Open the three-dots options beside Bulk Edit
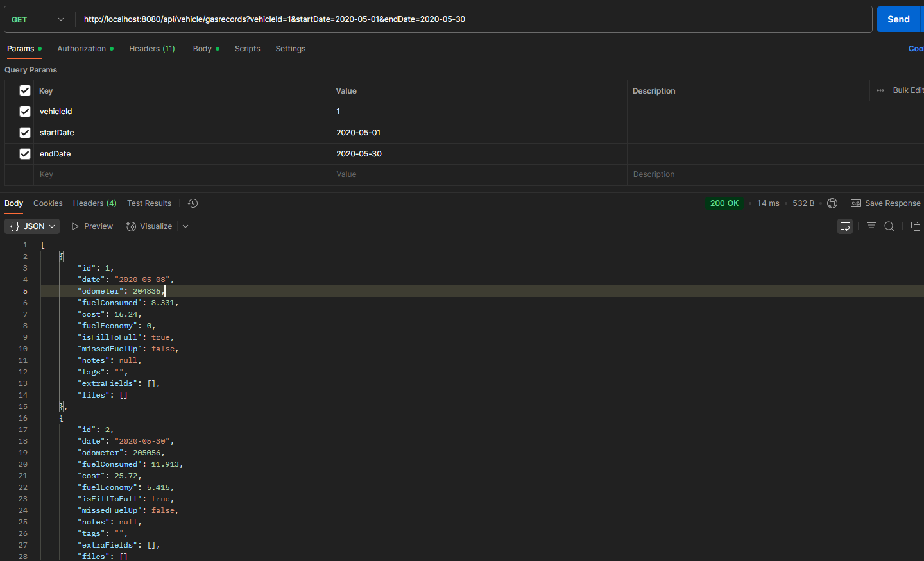This screenshot has width=924, height=561. click(880, 90)
